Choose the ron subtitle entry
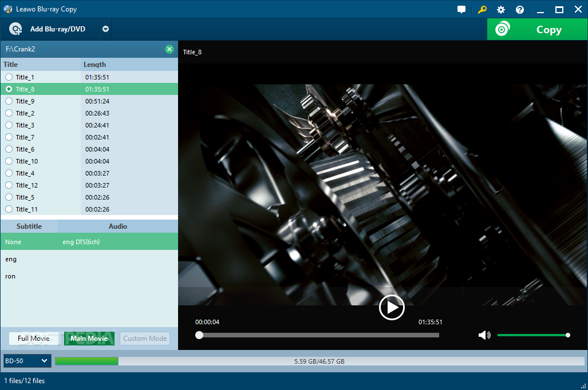The image size is (588, 390). coord(10,276)
